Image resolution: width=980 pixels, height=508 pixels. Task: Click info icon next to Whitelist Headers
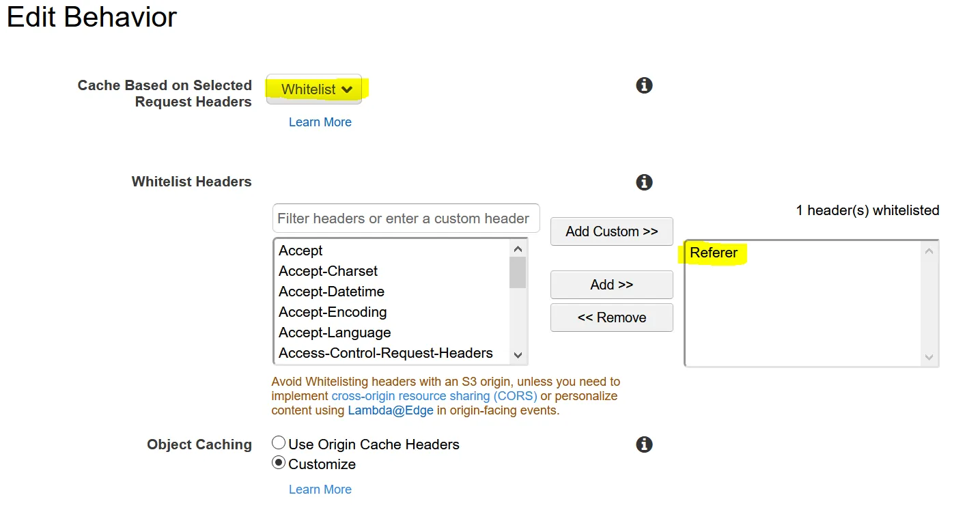644,182
